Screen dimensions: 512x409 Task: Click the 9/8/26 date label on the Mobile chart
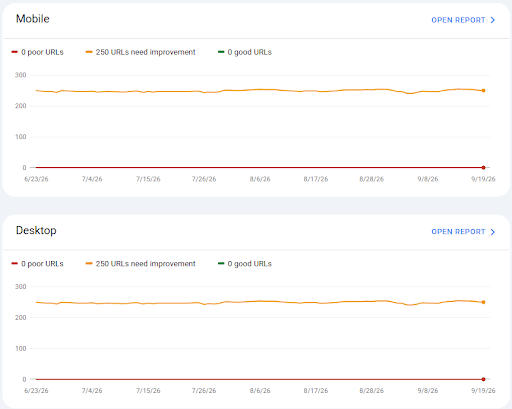tap(428, 179)
